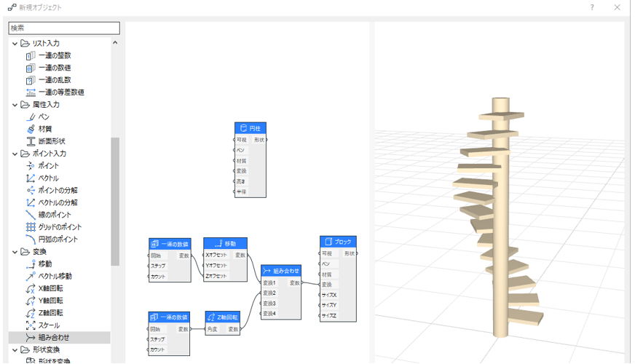Select the 一連の数値 node connected to 移動
This screenshot has height=364, width=635.
click(x=170, y=260)
